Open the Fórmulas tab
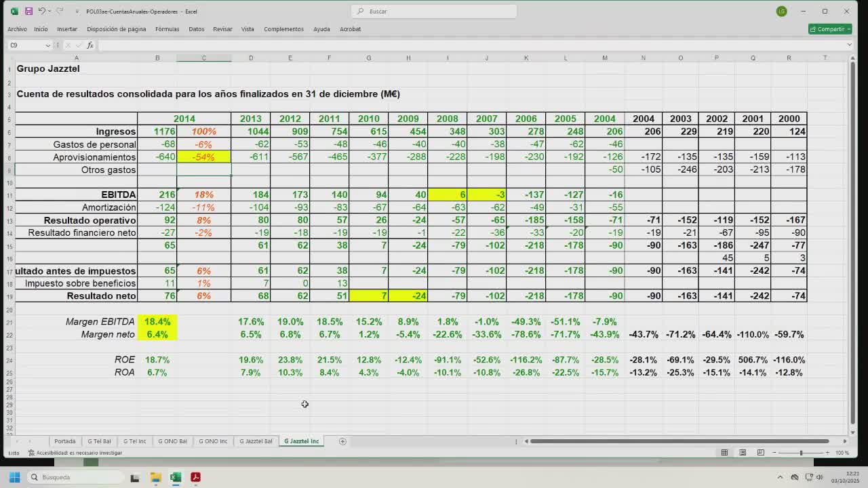The image size is (868, 488). pos(167,29)
